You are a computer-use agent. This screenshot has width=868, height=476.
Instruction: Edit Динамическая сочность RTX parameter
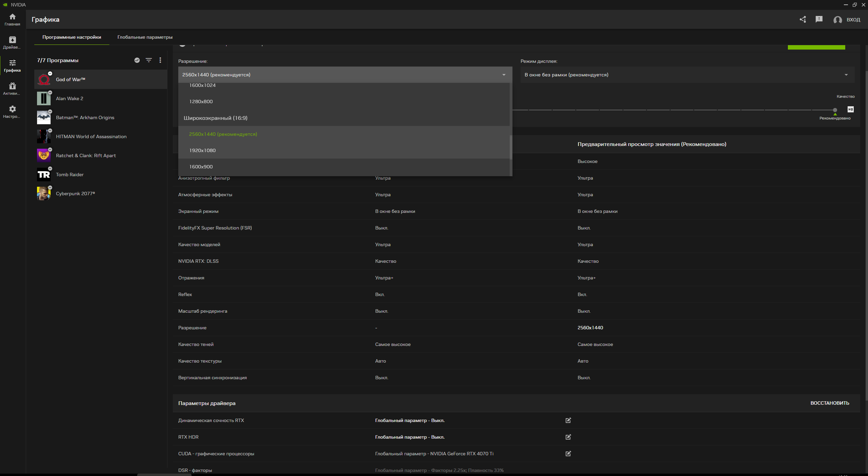[x=568, y=420]
